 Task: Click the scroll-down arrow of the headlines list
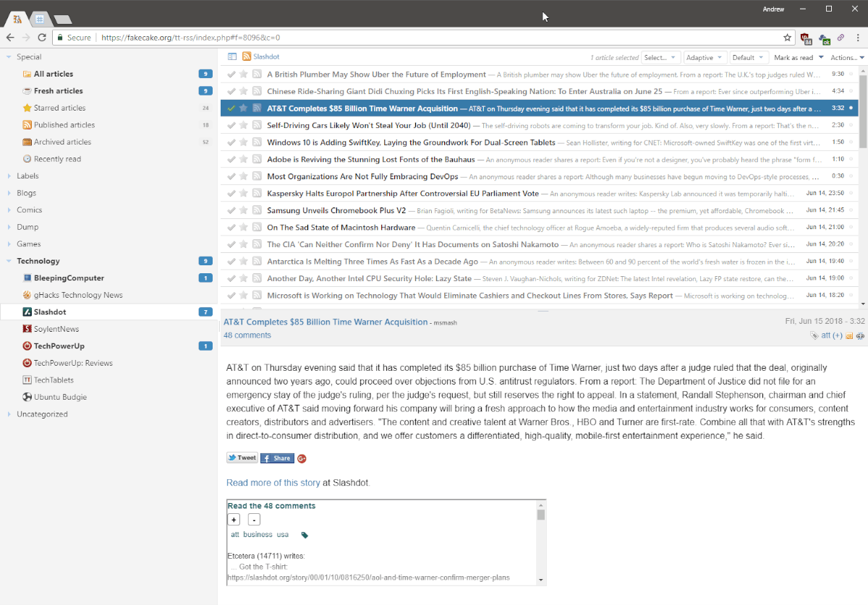pyautogui.click(x=862, y=304)
